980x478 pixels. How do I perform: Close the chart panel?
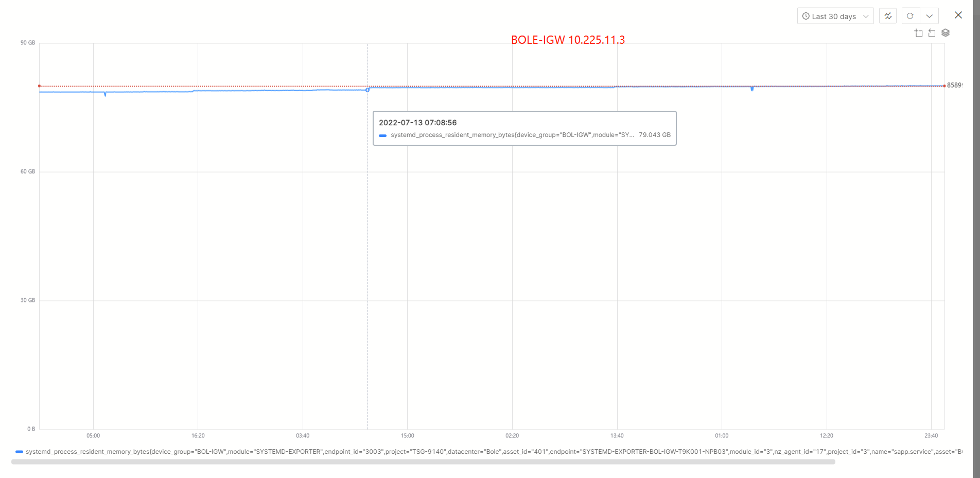pos(958,15)
